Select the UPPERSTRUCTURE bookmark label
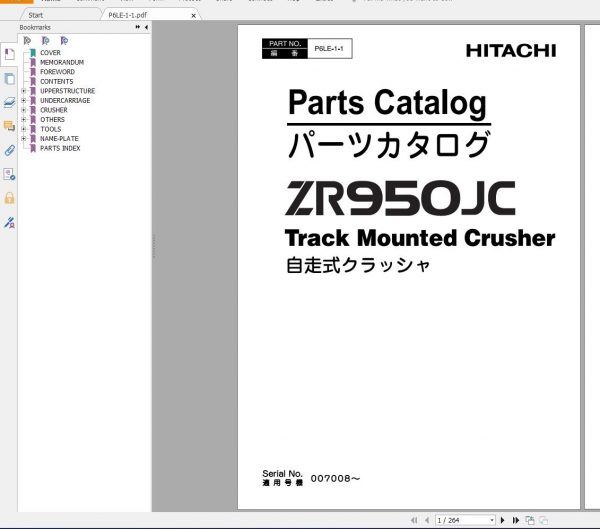 pos(67,91)
